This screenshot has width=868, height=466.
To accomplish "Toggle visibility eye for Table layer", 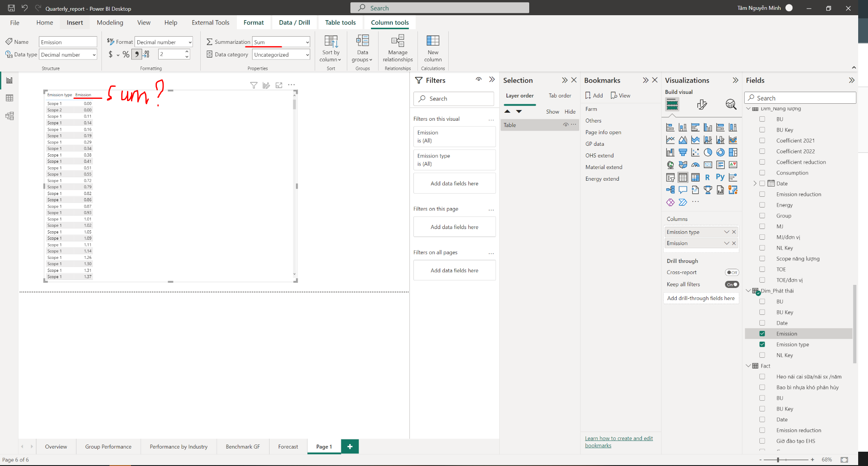I will (x=565, y=125).
